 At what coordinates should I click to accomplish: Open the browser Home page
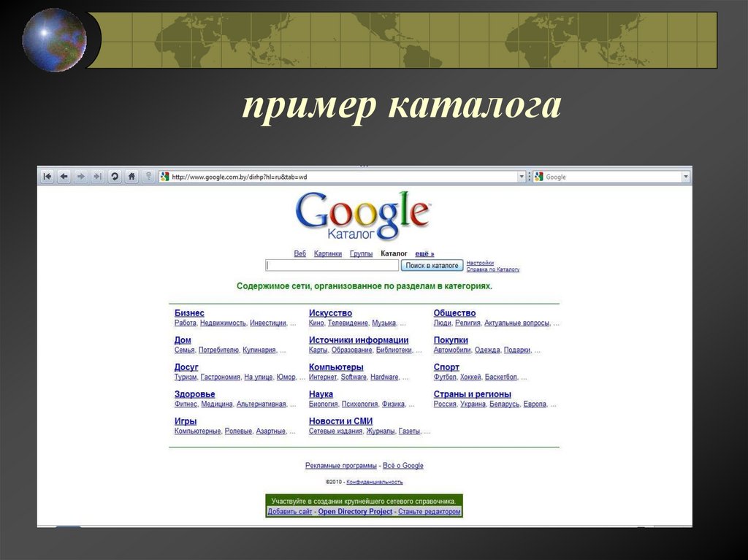click(131, 176)
